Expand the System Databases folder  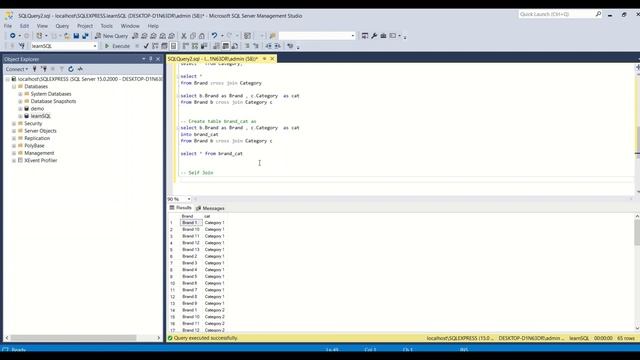tap(20, 94)
